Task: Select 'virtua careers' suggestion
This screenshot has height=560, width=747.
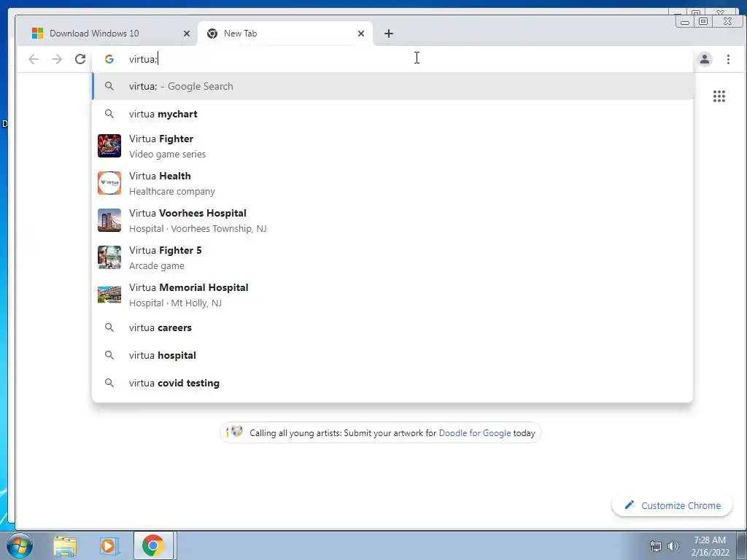Action: coord(392,327)
